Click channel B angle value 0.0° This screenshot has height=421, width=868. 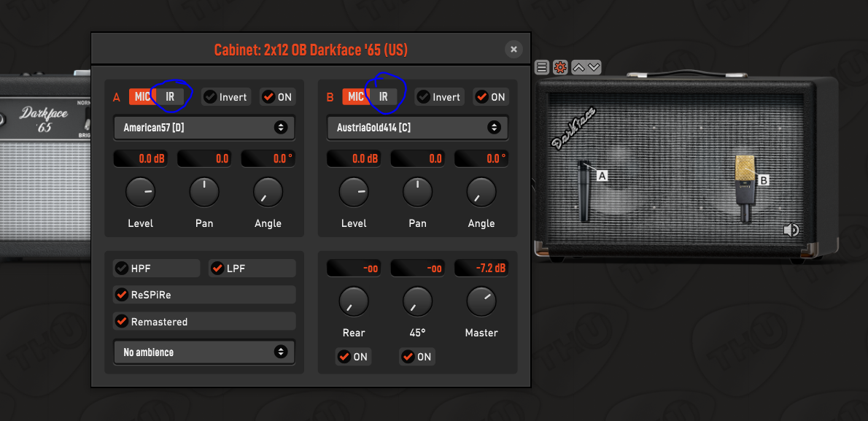tap(481, 159)
